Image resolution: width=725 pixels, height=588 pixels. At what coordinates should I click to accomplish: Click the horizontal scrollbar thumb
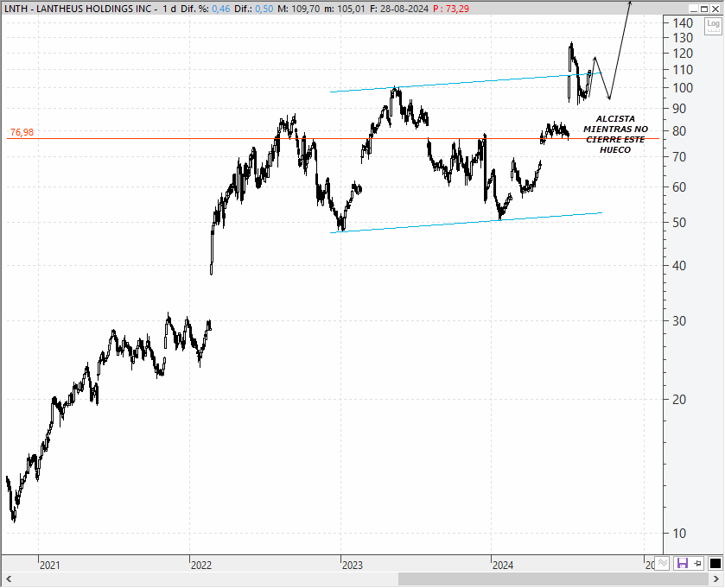click(553, 579)
